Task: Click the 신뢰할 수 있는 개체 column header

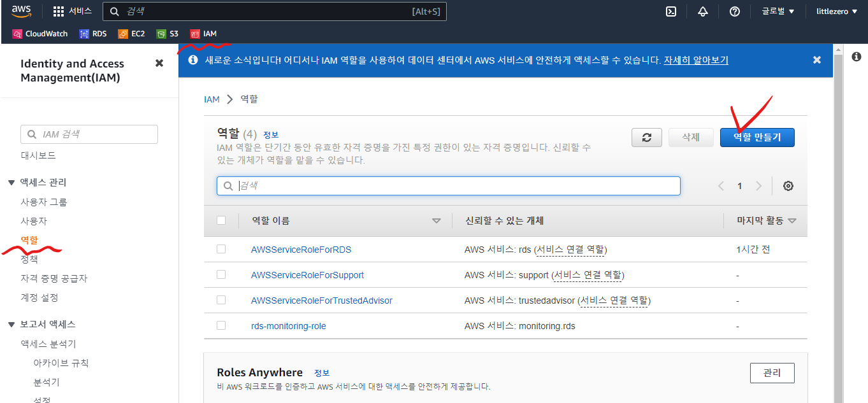Action: [504, 221]
